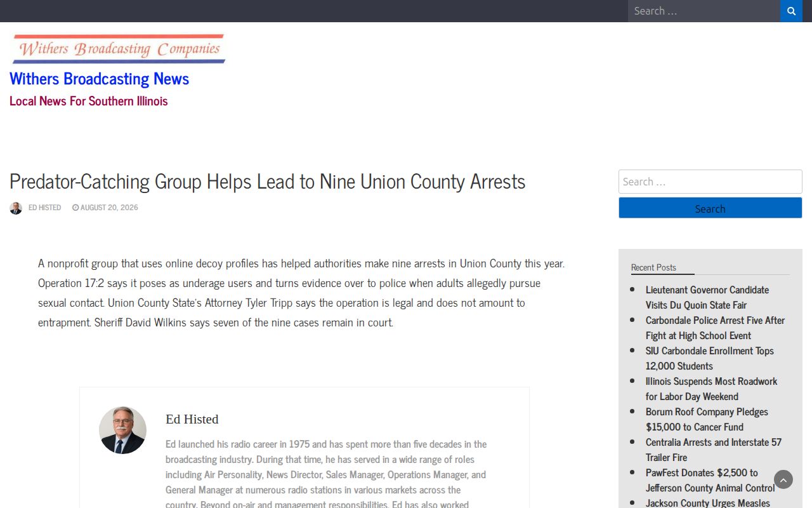Click the blue sidebar Search button
The width and height of the screenshot is (812, 508).
(x=710, y=208)
